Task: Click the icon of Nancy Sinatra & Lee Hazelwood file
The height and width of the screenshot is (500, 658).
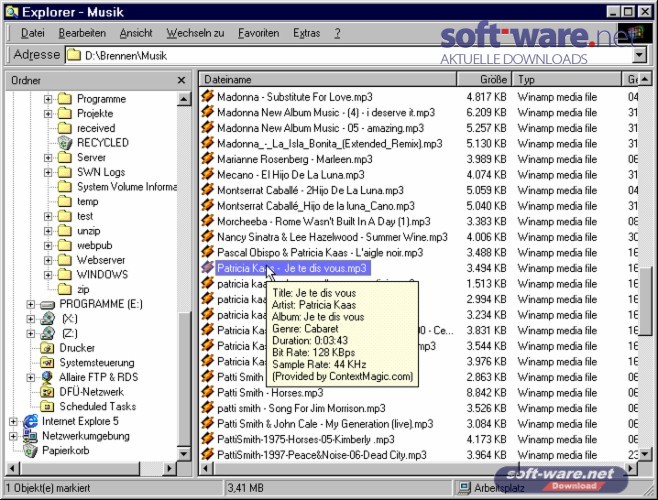Action: [x=207, y=237]
